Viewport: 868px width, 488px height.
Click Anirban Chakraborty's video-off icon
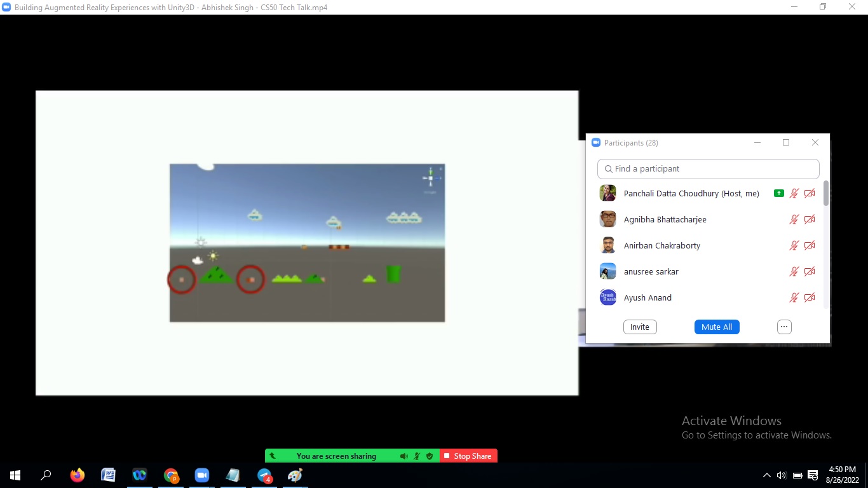point(810,245)
